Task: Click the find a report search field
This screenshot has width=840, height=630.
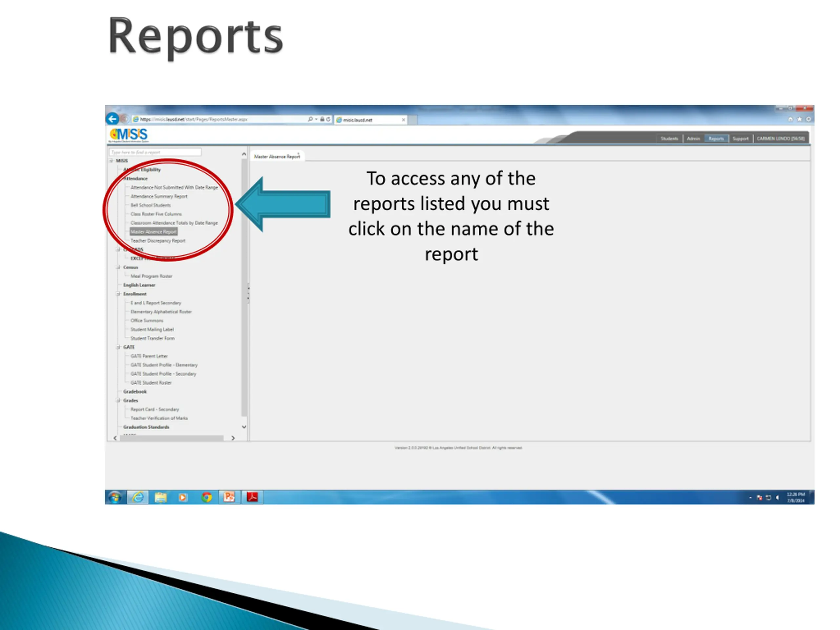Action: coord(155,152)
